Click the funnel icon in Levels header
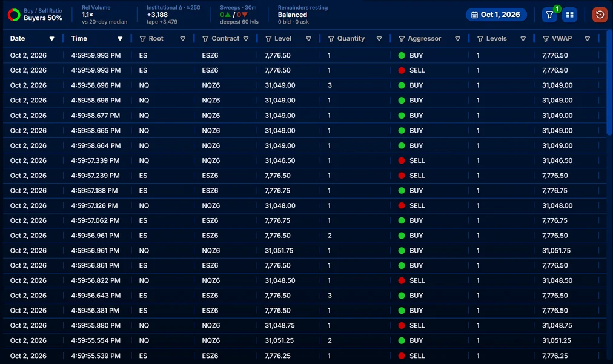The image size is (613, 364). point(480,39)
